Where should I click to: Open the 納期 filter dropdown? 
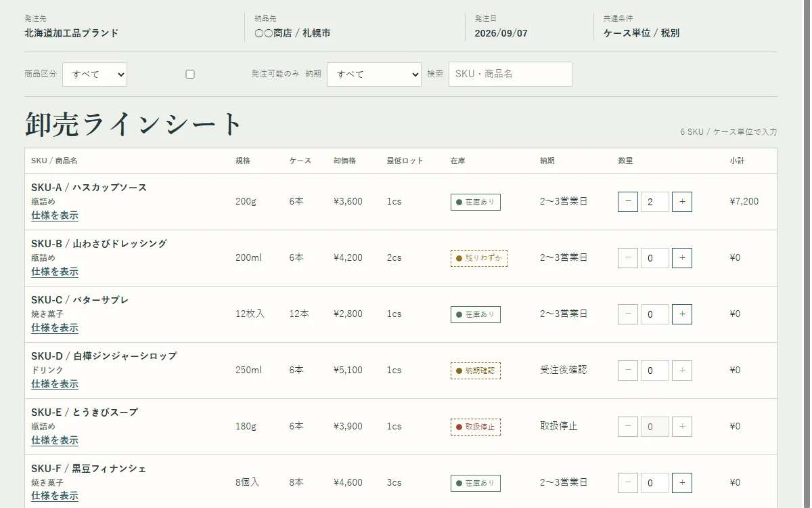coord(374,75)
